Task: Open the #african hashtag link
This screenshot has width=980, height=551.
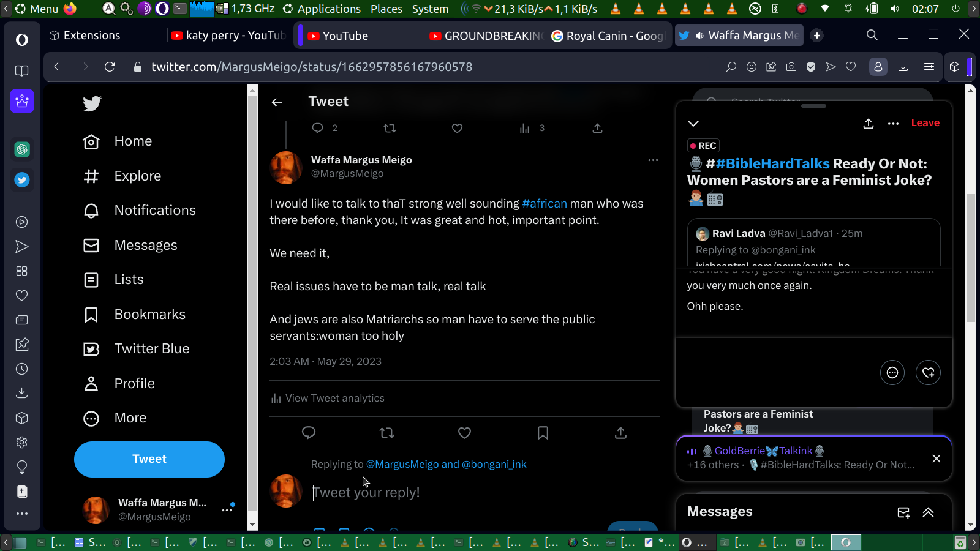Action: coord(545,204)
